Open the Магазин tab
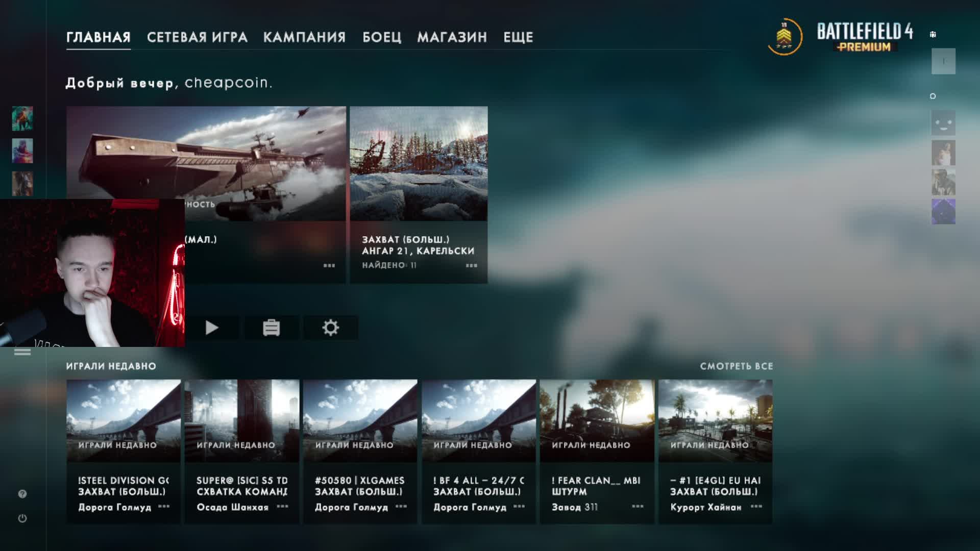 (x=452, y=37)
